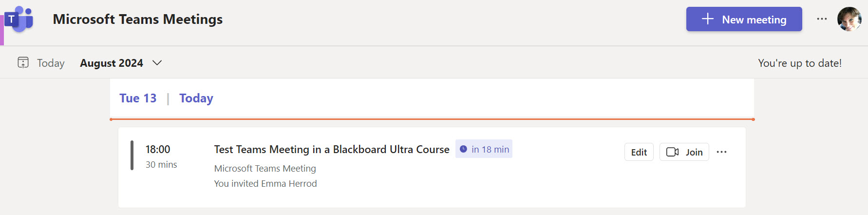The image size is (868, 215).
Task: Click the plus icon on New meeting
Action: pos(707,19)
